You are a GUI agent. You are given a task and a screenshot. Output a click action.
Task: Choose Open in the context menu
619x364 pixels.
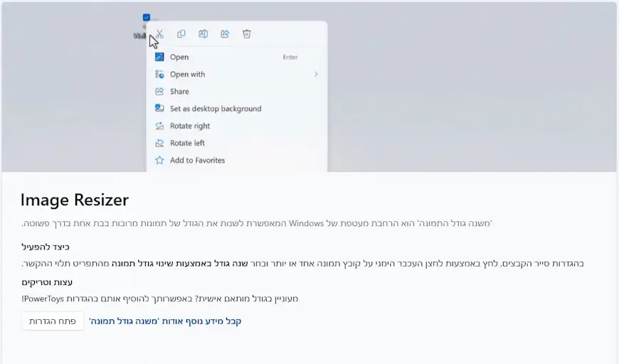point(237,57)
